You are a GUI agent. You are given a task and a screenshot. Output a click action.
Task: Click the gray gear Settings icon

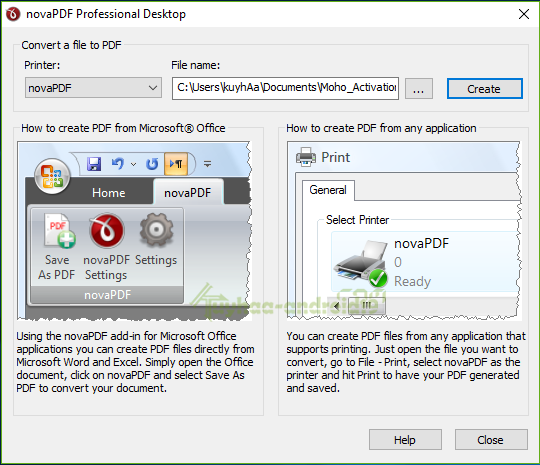pos(156,230)
